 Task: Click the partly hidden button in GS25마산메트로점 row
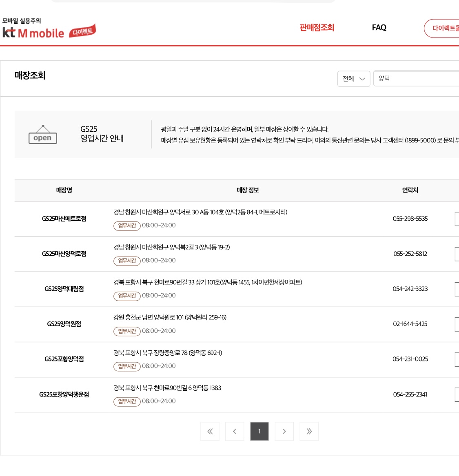point(457,219)
